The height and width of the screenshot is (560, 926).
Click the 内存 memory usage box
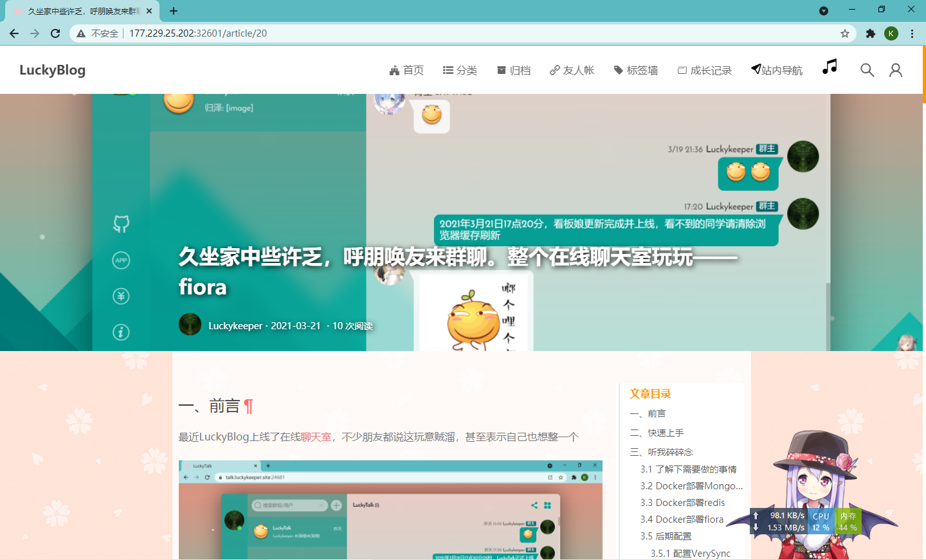848,522
